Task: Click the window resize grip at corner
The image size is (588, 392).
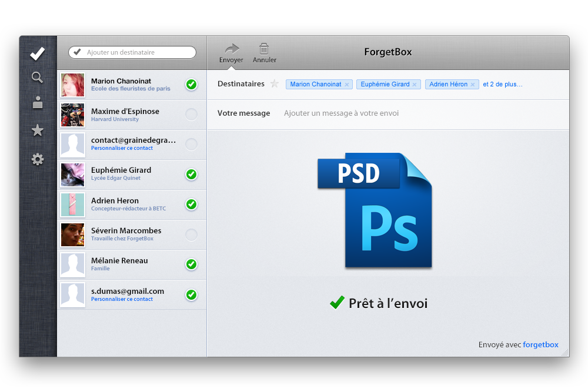Action: pyautogui.click(x=564, y=352)
